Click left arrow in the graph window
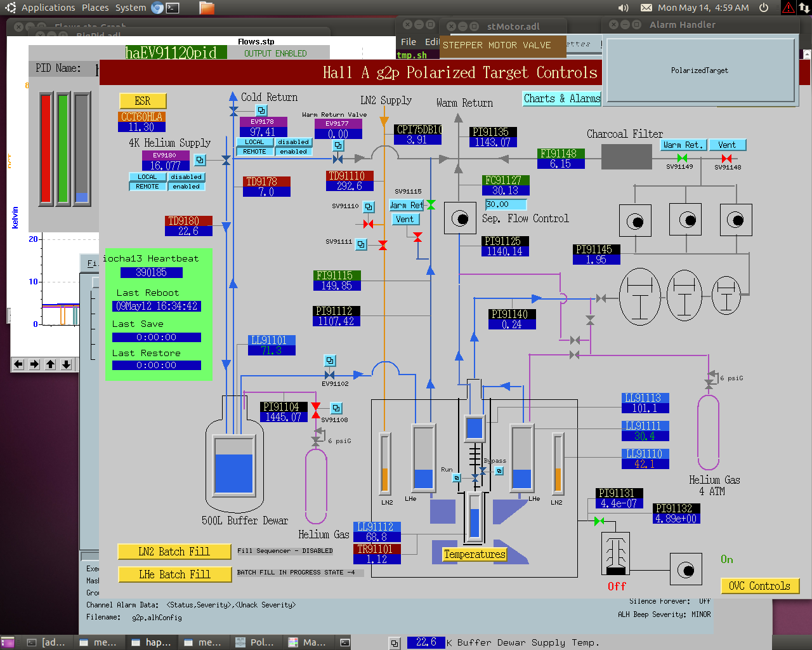The width and height of the screenshot is (812, 650). 18,364
